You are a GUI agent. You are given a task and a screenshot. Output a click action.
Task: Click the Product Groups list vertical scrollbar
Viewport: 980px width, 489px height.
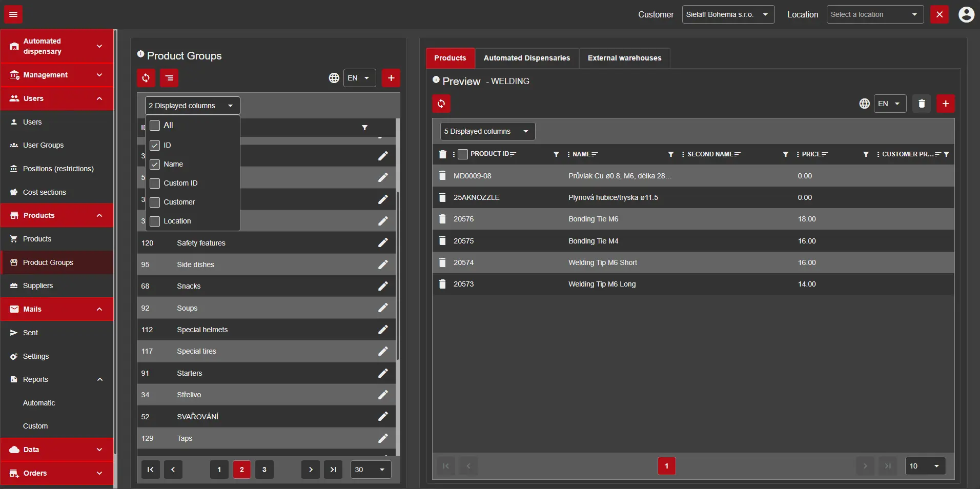tap(398, 277)
